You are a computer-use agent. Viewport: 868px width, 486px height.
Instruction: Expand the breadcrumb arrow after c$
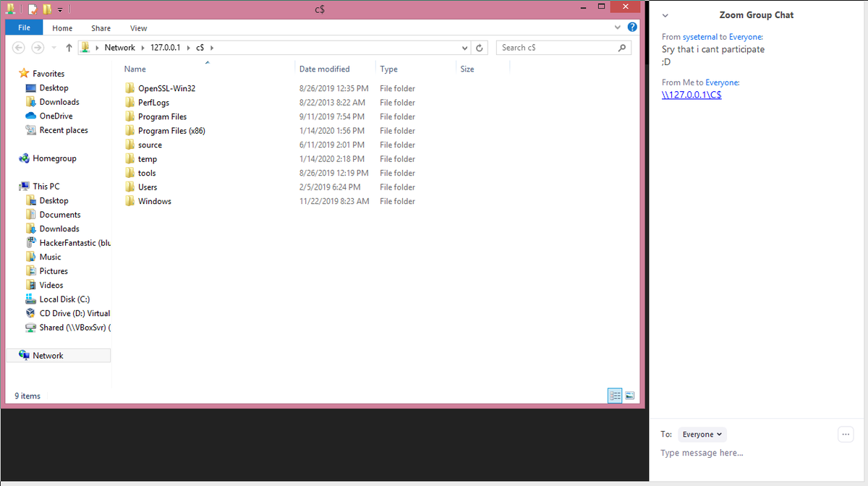click(x=212, y=48)
